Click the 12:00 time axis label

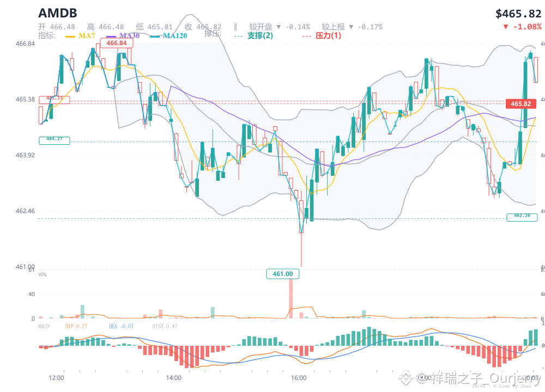56,378
